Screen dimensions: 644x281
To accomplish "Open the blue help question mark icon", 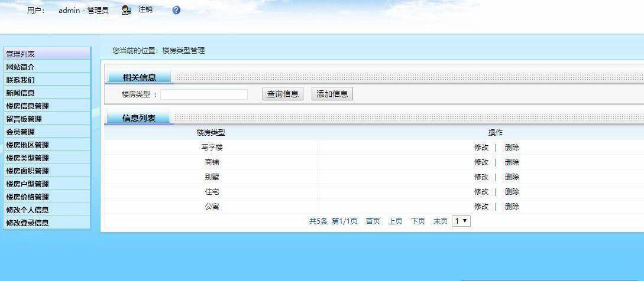I will tap(176, 10).
